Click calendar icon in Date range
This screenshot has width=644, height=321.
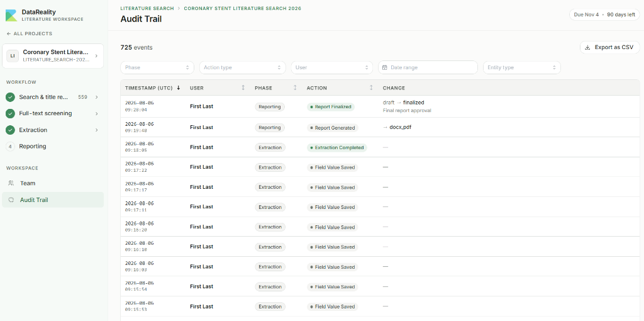[385, 67]
